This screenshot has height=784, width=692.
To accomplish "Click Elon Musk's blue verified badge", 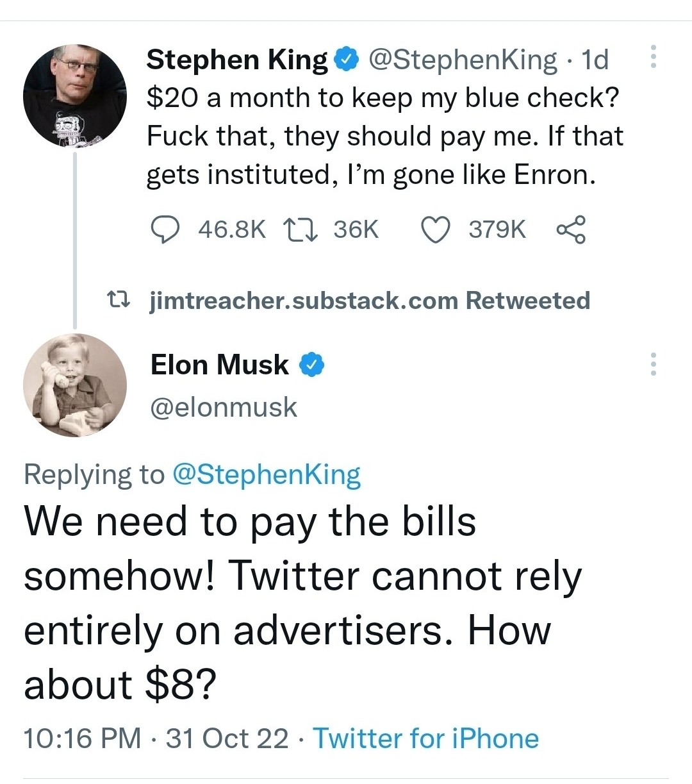I will [313, 365].
